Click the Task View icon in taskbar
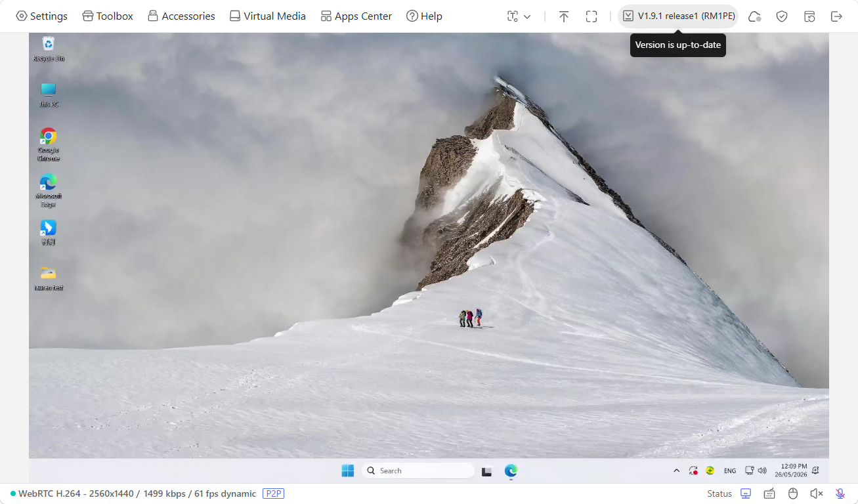The height and width of the screenshot is (504, 858). click(487, 471)
